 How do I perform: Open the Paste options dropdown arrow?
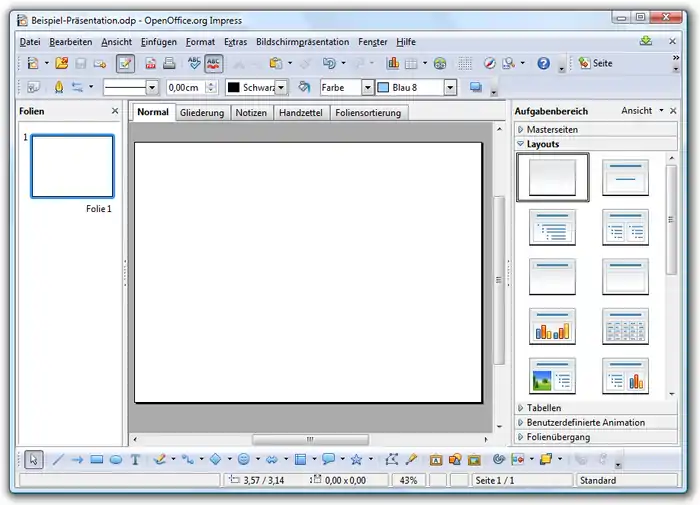(x=290, y=63)
